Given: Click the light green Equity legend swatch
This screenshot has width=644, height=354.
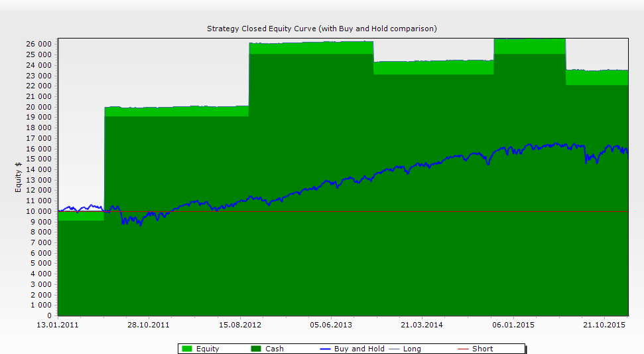Looking at the screenshot, I should pyautogui.click(x=187, y=349).
